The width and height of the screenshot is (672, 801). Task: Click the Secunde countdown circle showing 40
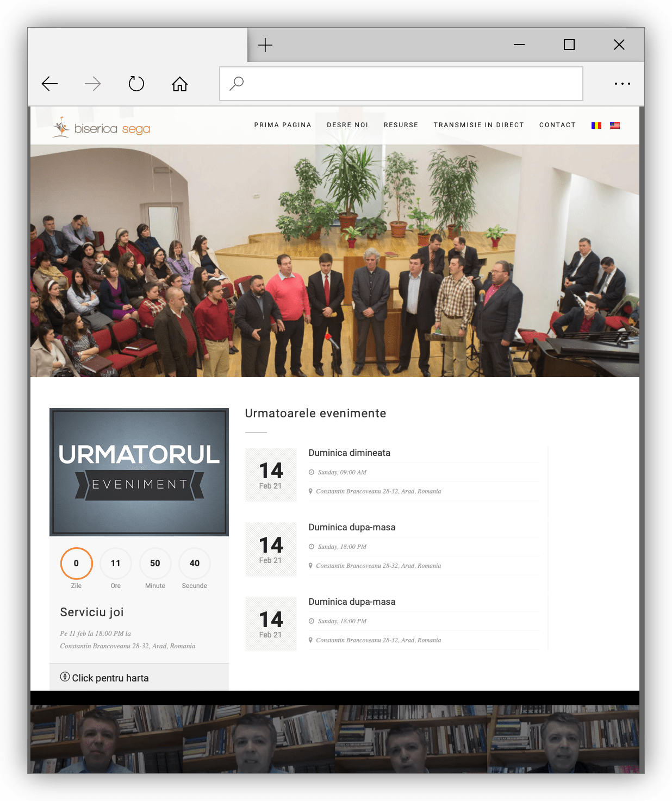[x=195, y=564]
